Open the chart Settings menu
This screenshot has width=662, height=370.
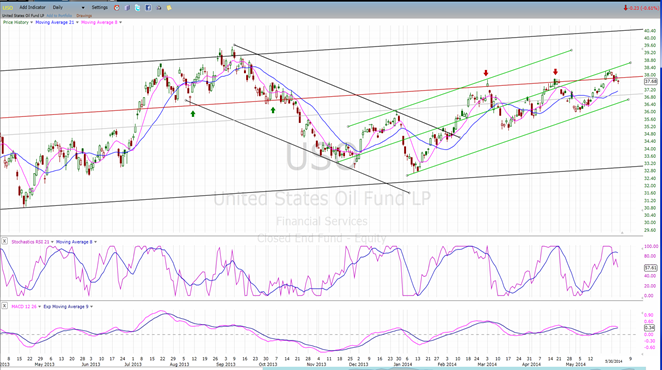click(x=100, y=8)
